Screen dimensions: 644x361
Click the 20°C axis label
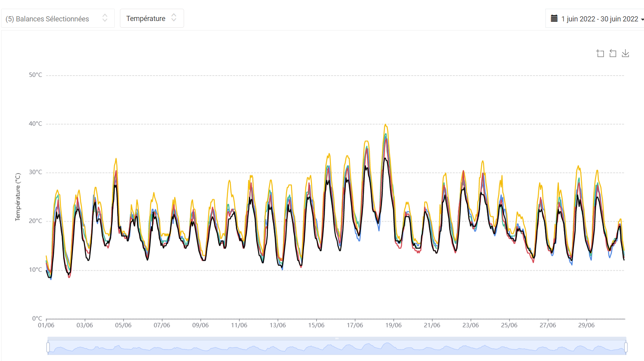pos(35,221)
